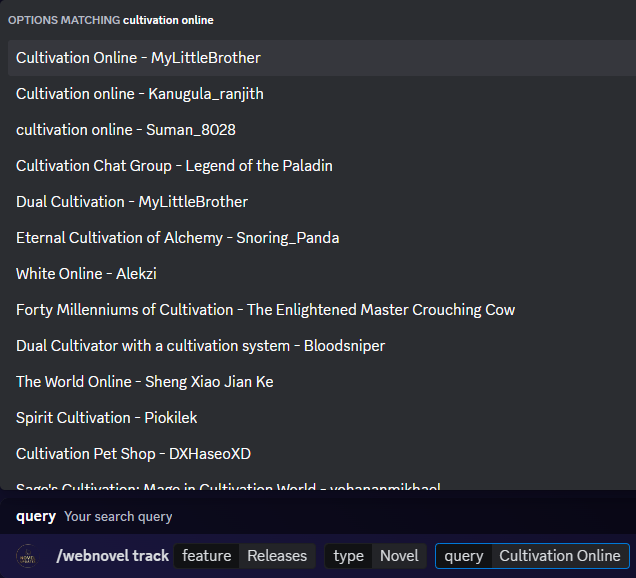The height and width of the screenshot is (578, 636).
Task: Choose Cultivation Pet Shop by DXHaseoXD
Action: coord(133,454)
